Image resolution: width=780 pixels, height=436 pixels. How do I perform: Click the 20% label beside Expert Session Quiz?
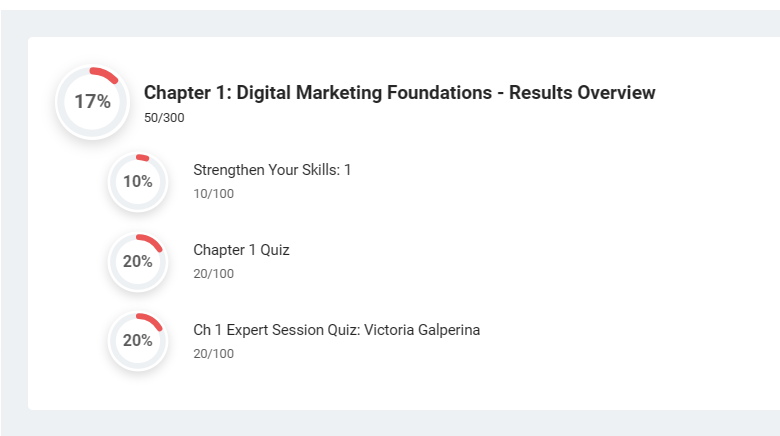tap(138, 340)
